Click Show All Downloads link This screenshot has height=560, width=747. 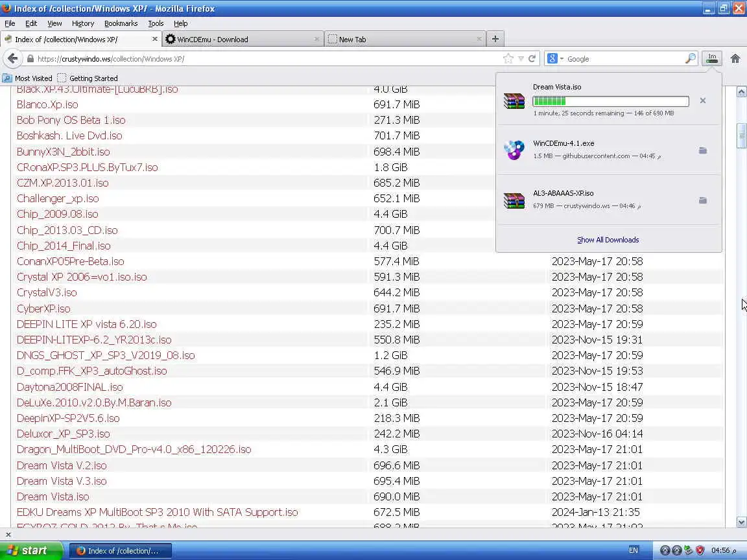pos(608,240)
